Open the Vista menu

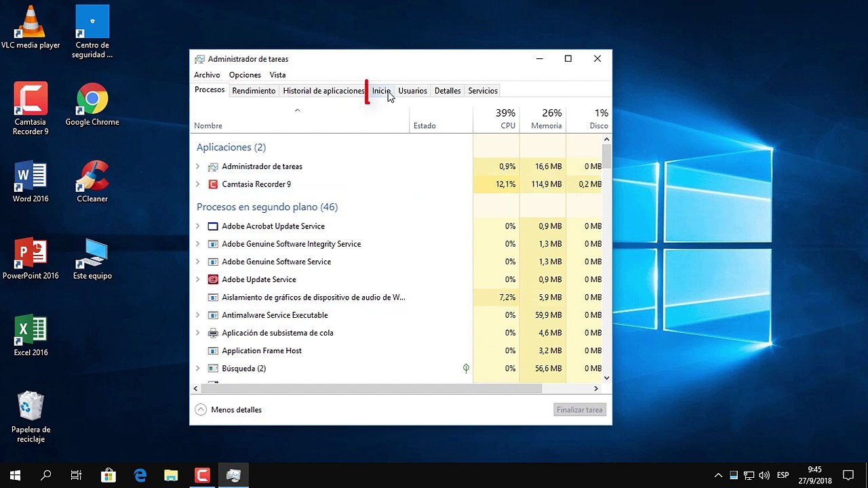[277, 75]
